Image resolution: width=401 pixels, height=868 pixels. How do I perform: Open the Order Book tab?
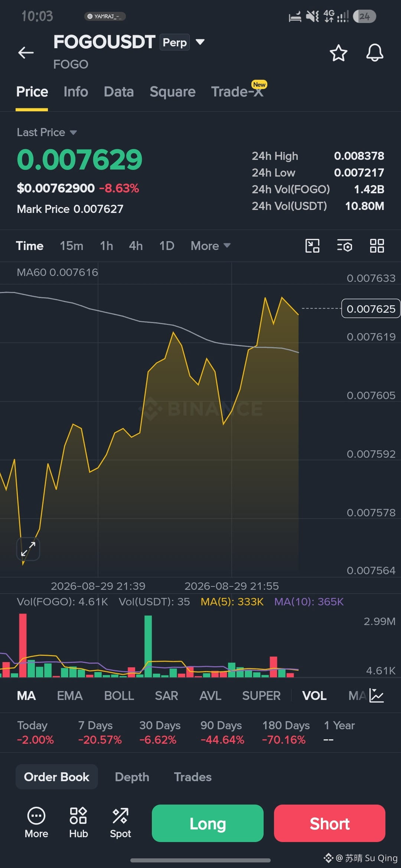[57, 777]
